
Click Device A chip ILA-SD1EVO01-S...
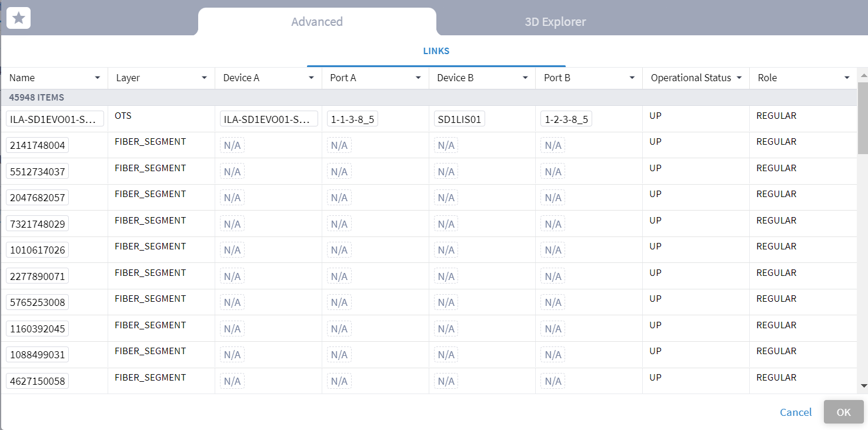pos(269,119)
